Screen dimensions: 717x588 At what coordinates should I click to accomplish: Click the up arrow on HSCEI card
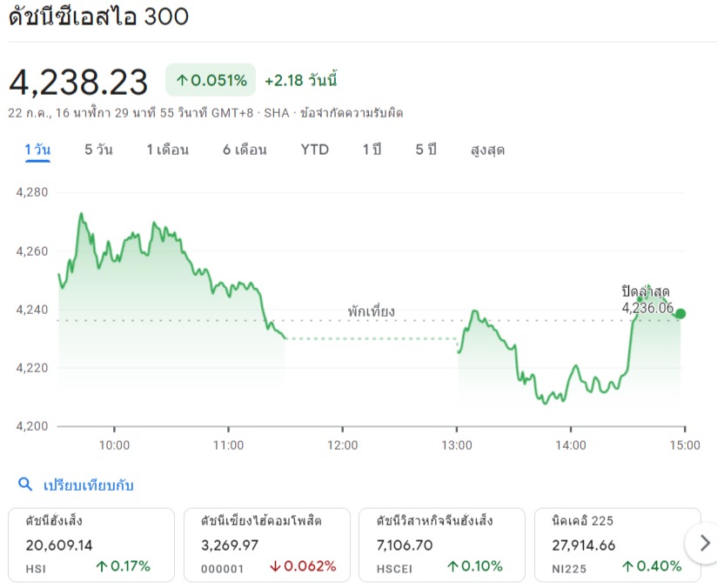452,566
